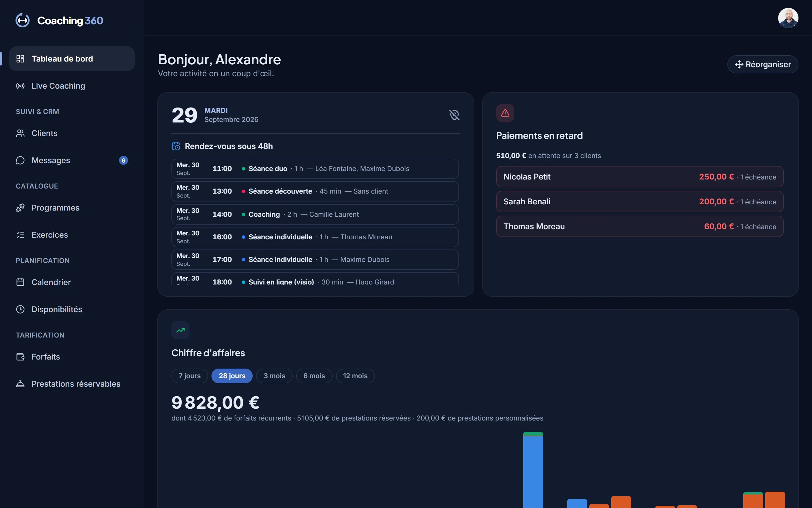The width and height of the screenshot is (812, 508).
Task: Click the Forfaits wallet icon
Action: click(x=20, y=356)
